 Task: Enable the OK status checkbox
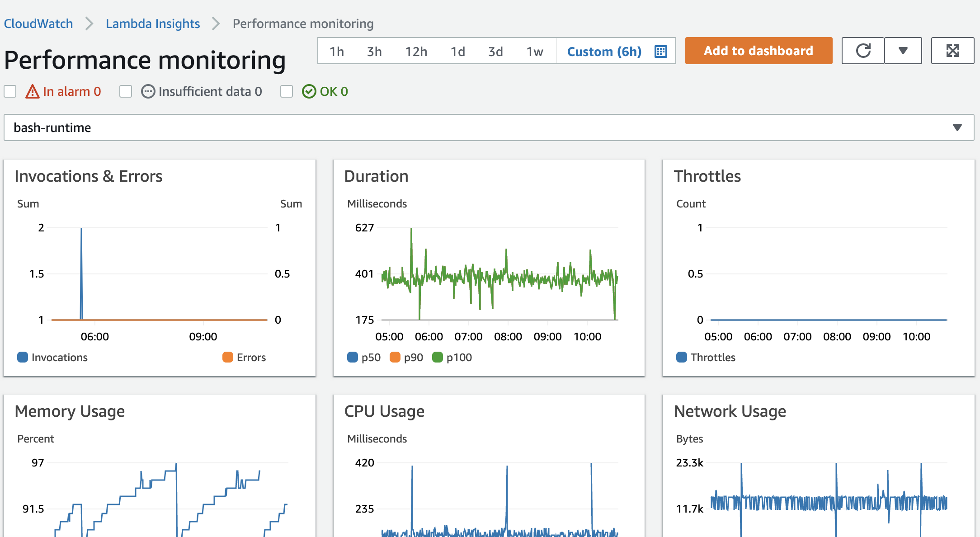286,92
